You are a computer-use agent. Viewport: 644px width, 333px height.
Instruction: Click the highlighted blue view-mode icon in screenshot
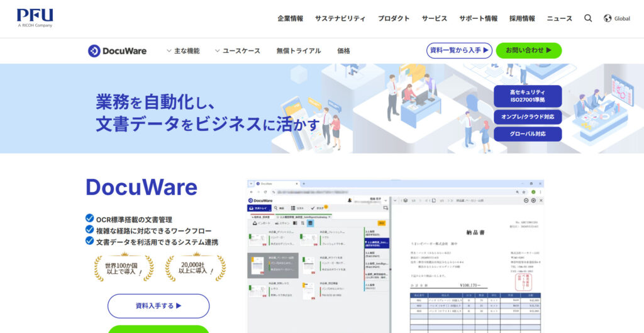click(311, 223)
